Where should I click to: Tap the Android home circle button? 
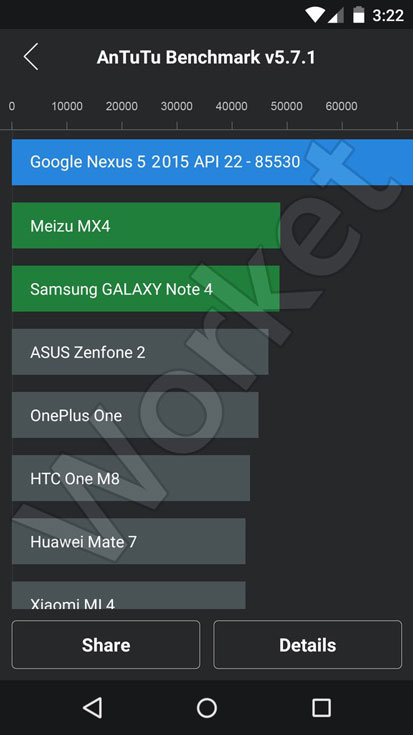tap(207, 707)
